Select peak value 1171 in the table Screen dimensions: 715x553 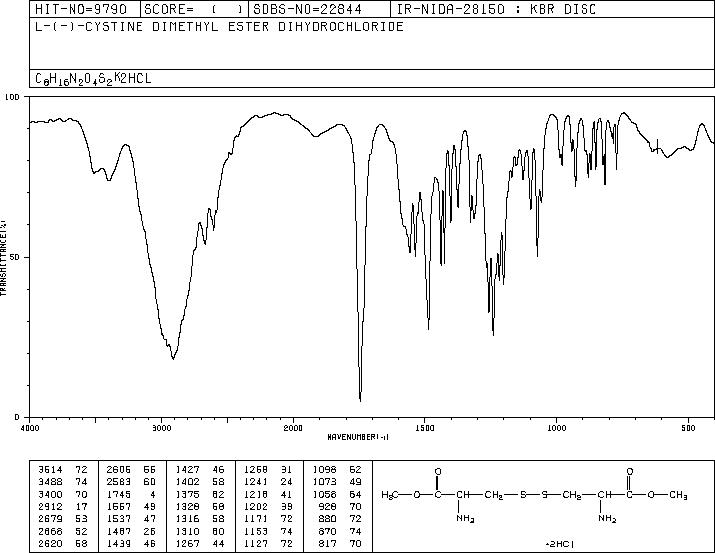(x=256, y=519)
